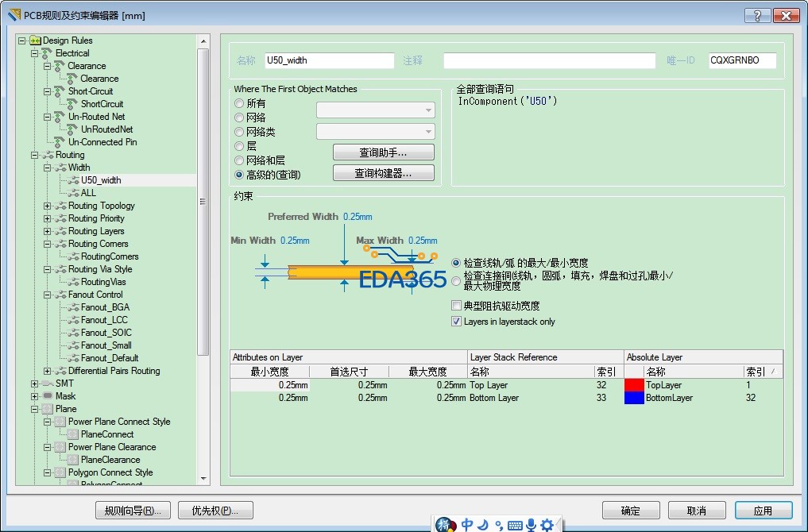Expand the Routing Topology node
808x532 pixels.
48,206
